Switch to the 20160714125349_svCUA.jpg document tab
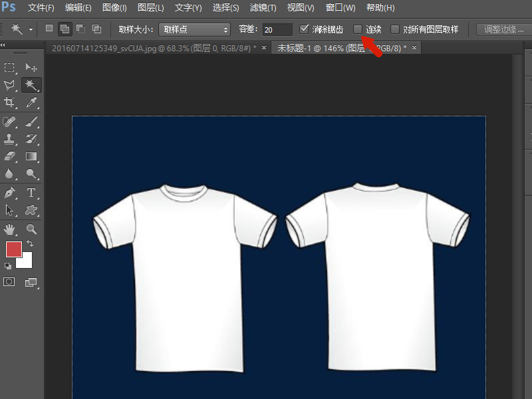 coord(153,48)
